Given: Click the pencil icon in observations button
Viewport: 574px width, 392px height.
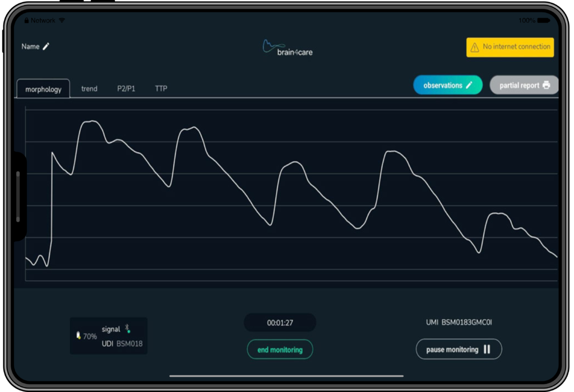Looking at the screenshot, I should click(x=469, y=86).
